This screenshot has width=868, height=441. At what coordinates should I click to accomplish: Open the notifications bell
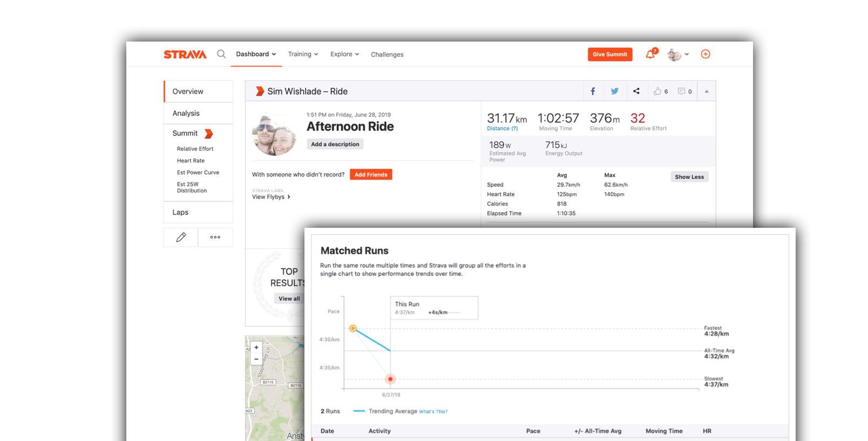pos(650,54)
